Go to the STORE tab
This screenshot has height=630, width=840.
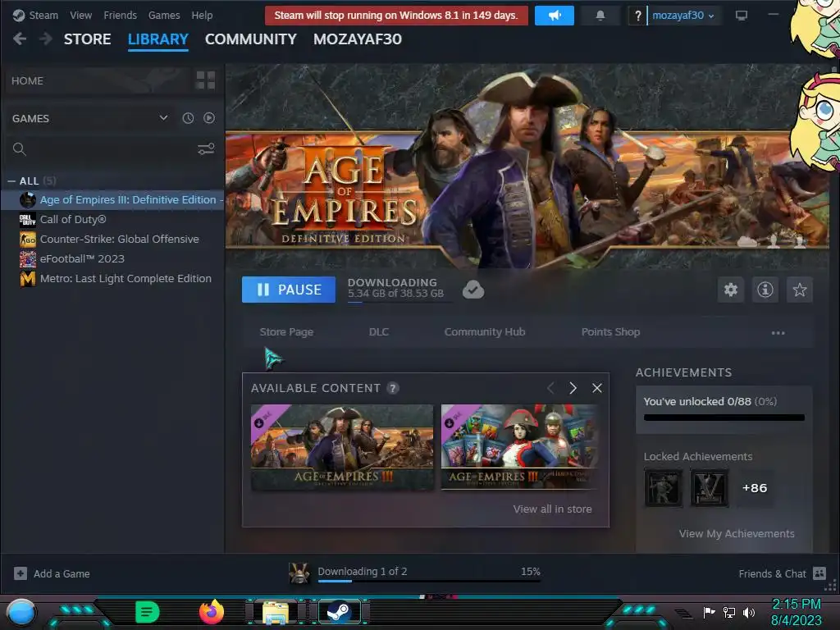pyautogui.click(x=87, y=39)
